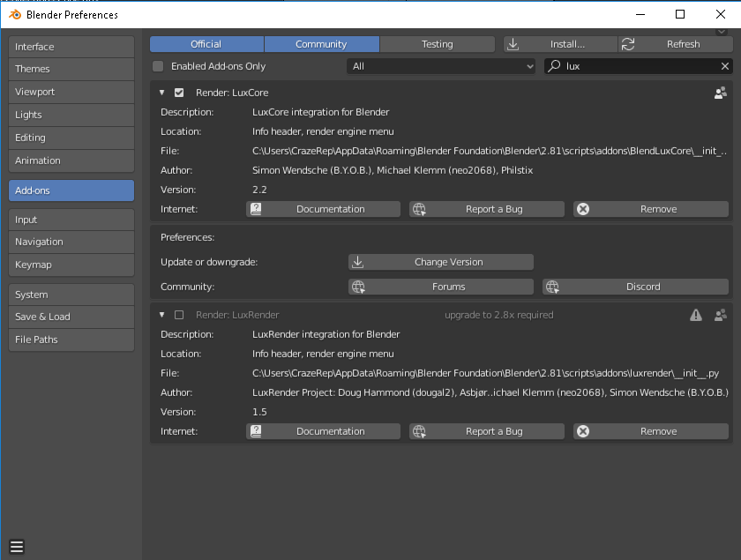
Task: Click the 'Render: LuxCore' title text
Action: 232,93
